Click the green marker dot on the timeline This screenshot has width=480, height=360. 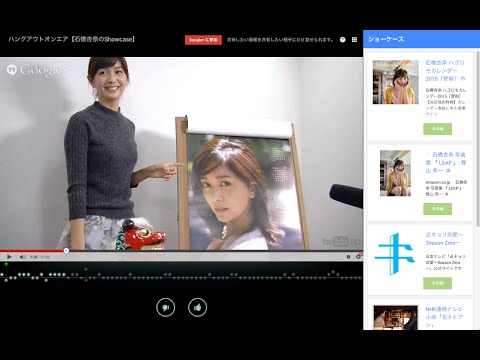(x=6, y=264)
